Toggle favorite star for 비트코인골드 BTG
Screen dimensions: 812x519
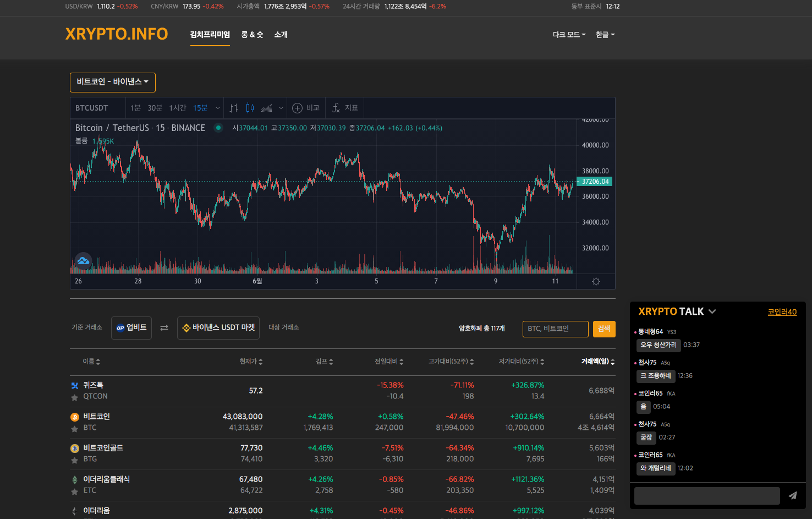75,460
